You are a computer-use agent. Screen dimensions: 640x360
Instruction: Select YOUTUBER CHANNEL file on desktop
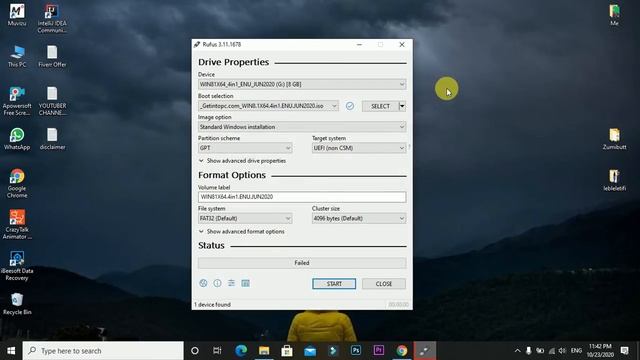pyautogui.click(x=52, y=101)
